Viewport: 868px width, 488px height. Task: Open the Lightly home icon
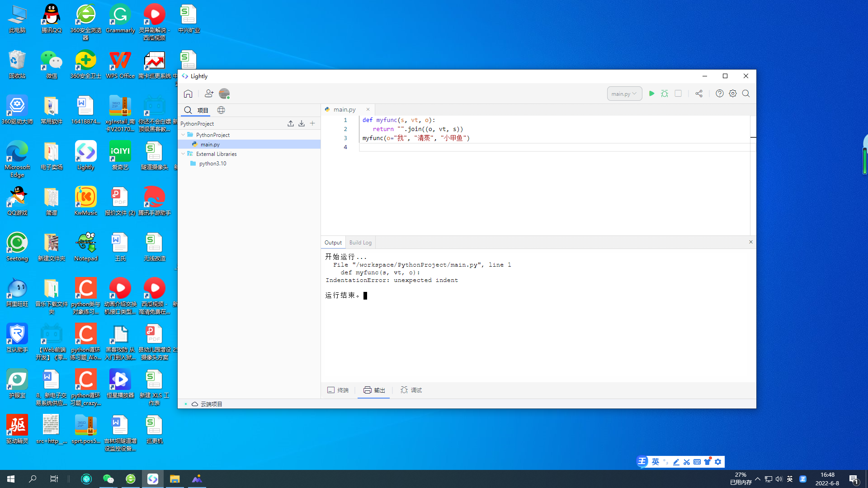(188, 94)
